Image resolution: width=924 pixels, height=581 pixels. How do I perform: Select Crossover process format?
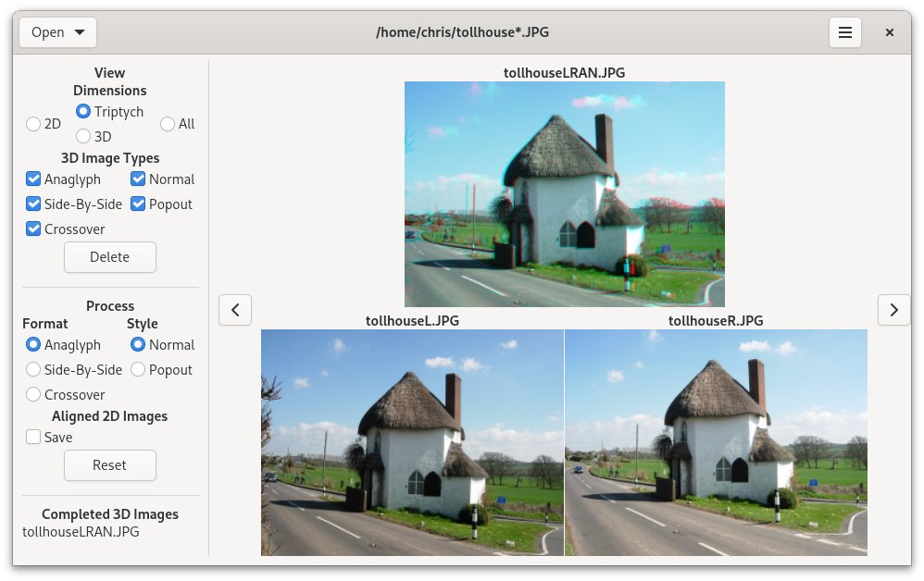(33, 394)
